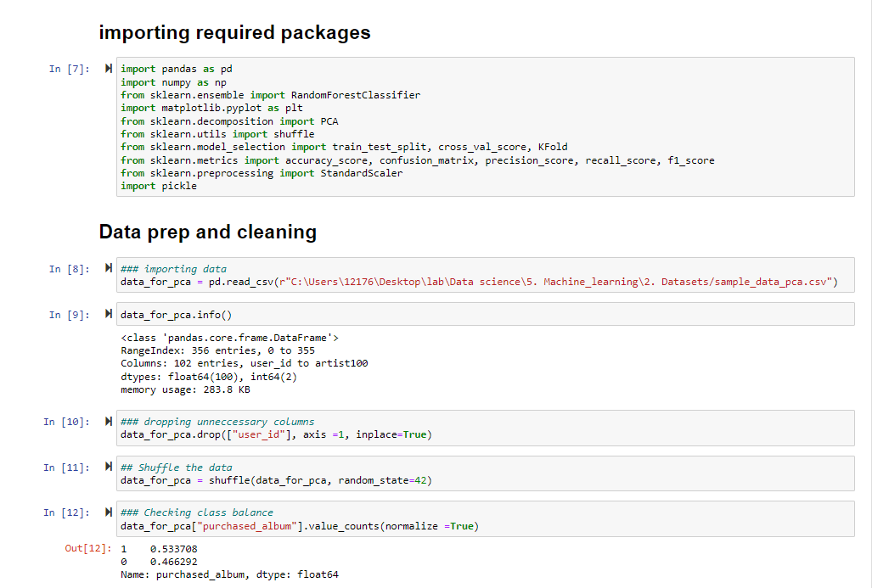This screenshot has height=588, width=872.
Task: Click the run arrow beside In [9]
Action: (108, 313)
